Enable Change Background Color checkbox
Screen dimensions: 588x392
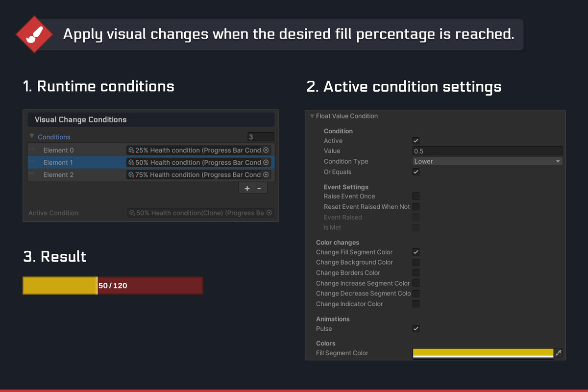tap(416, 262)
